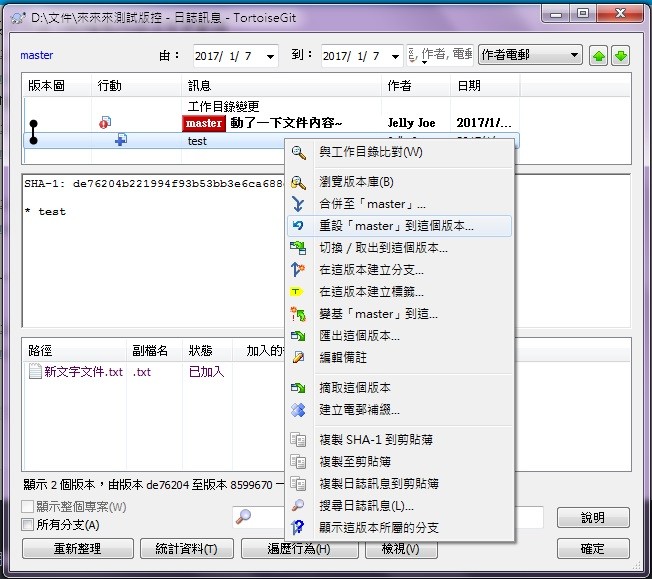This screenshot has height=579, width=652.
Task: Click the rebase icon beside 變基 master
Action: 298,314
